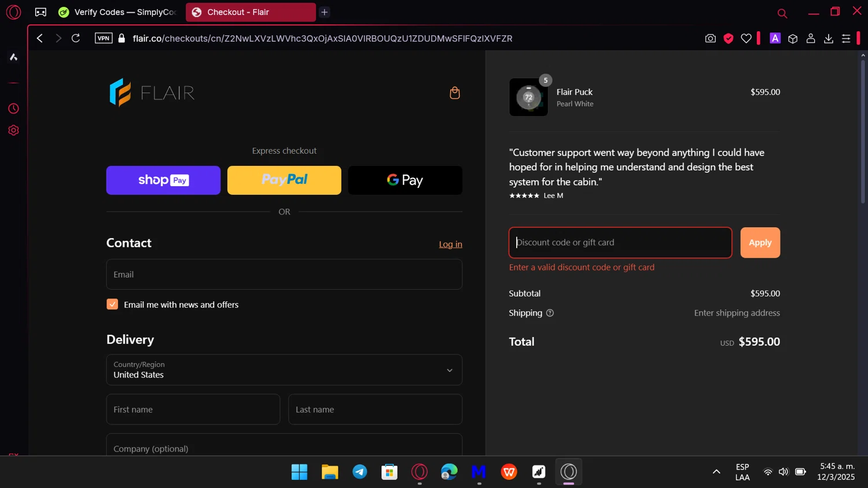
Task: Open the Opera menu logo
Action: pos(13,12)
